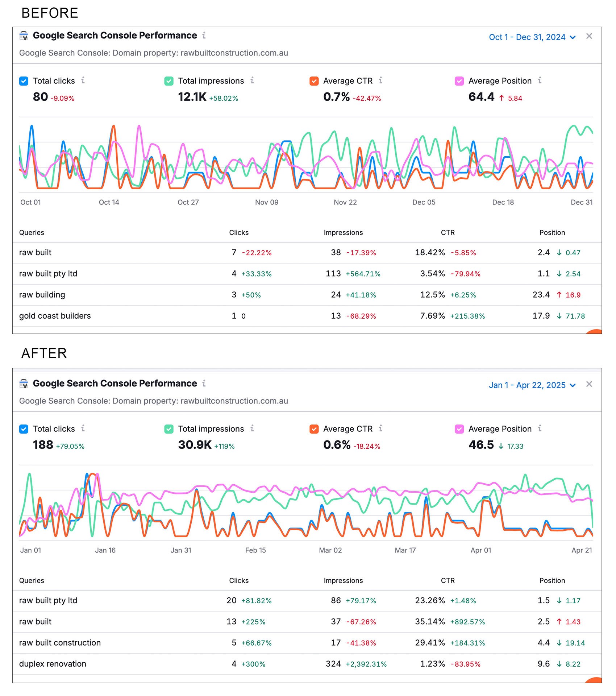Click Average CTR info icon in AFTER panel
This screenshot has height=696, width=616.
pos(380,428)
